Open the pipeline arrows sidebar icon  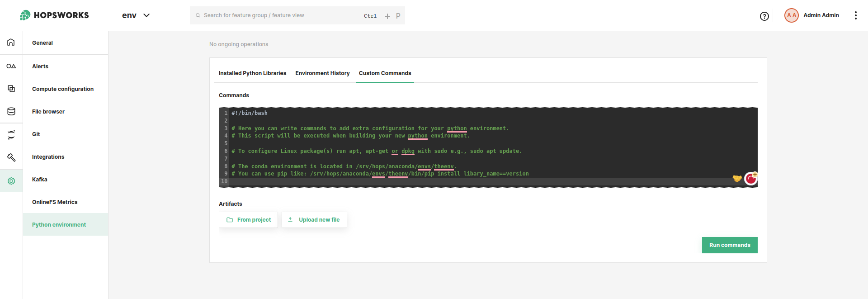point(11,135)
